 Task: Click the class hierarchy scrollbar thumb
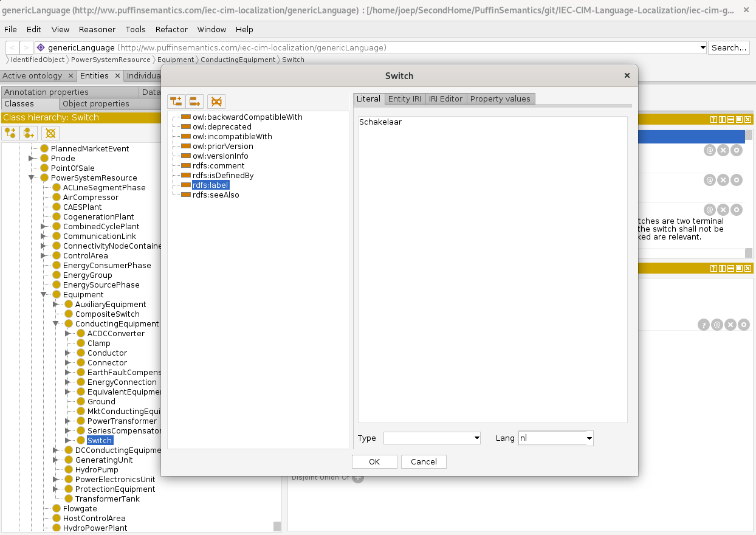coord(277,526)
